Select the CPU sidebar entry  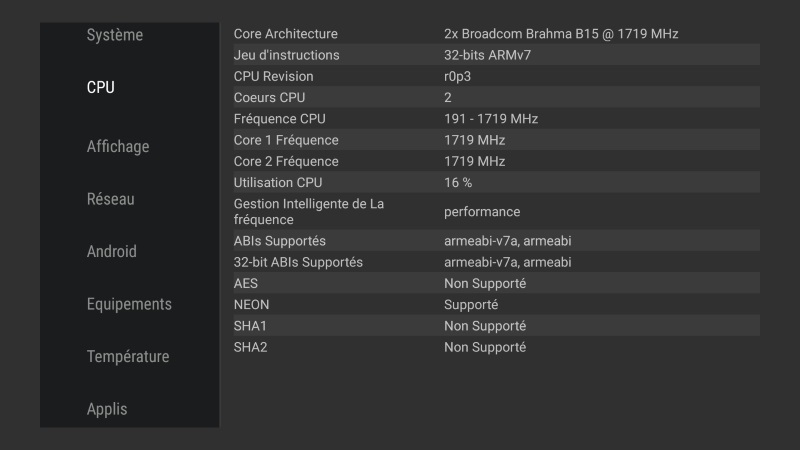point(101,88)
